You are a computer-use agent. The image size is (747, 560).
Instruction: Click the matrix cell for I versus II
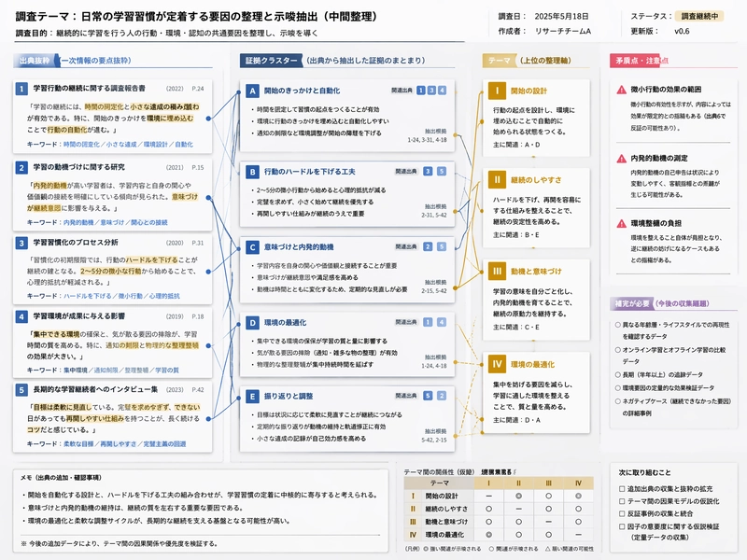[x=519, y=496]
